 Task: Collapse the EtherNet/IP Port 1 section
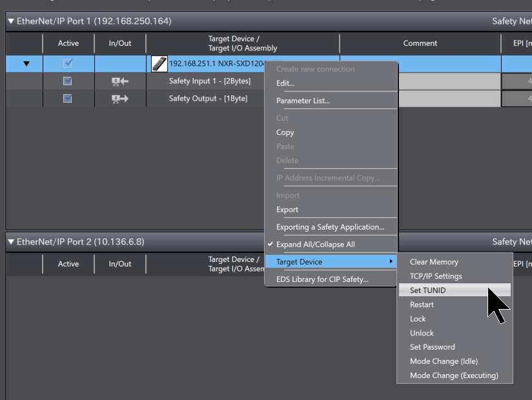[11, 21]
